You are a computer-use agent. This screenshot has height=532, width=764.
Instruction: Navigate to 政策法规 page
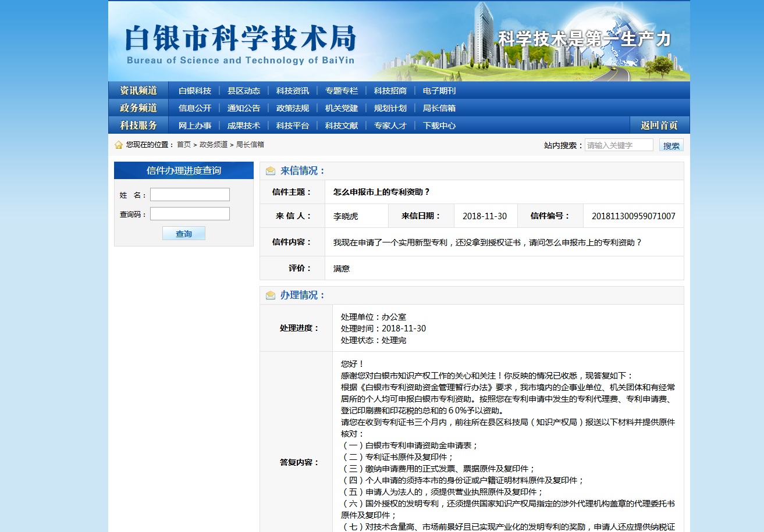(292, 108)
